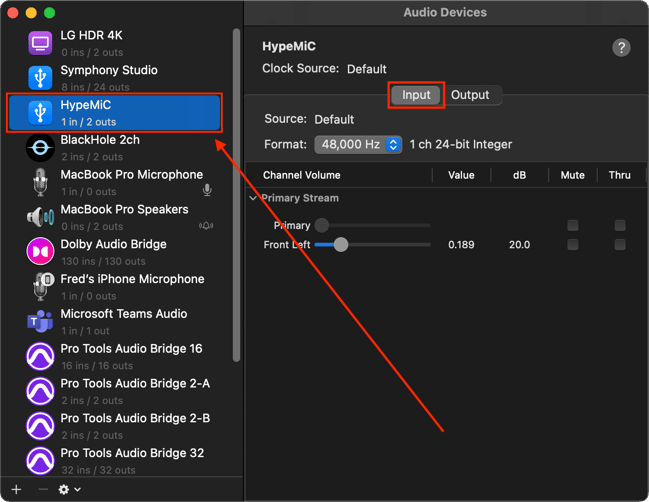Select Dolby Audio Bridge device

click(114, 252)
